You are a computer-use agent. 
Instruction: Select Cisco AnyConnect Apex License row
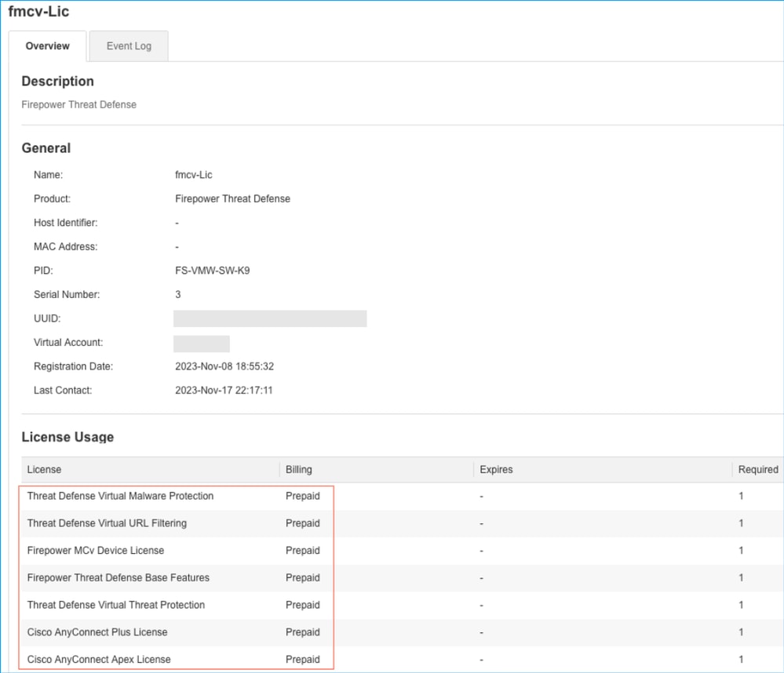(403, 660)
